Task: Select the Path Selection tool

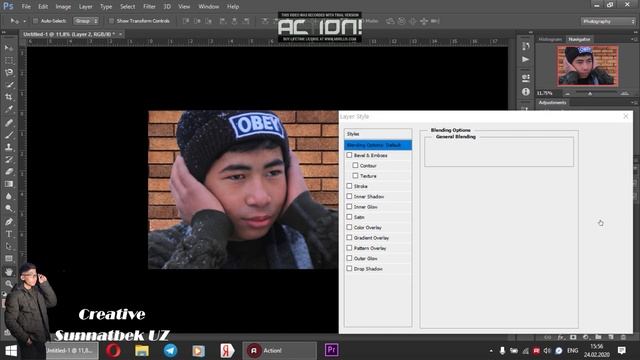Action: point(9,246)
